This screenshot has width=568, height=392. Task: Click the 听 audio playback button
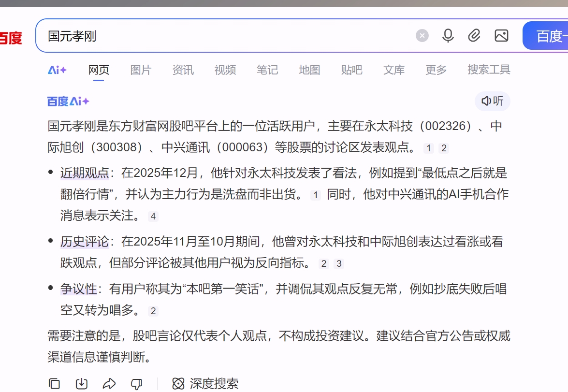click(x=492, y=101)
